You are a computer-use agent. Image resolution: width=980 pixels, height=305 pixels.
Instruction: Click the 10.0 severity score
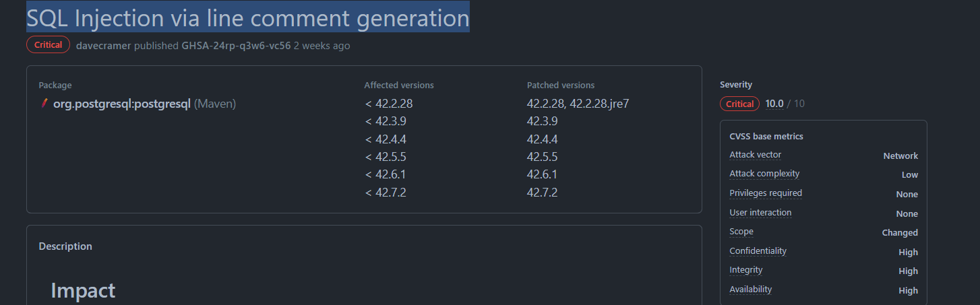click(x=774, y=104)
